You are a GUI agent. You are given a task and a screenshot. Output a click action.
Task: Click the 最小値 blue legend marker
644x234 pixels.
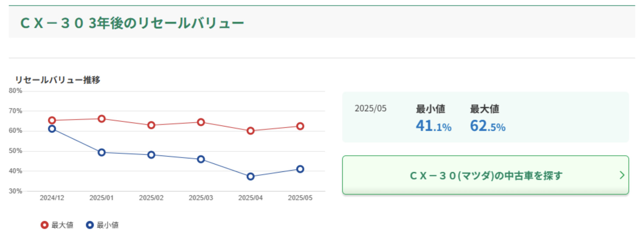(x=90, y=225)
